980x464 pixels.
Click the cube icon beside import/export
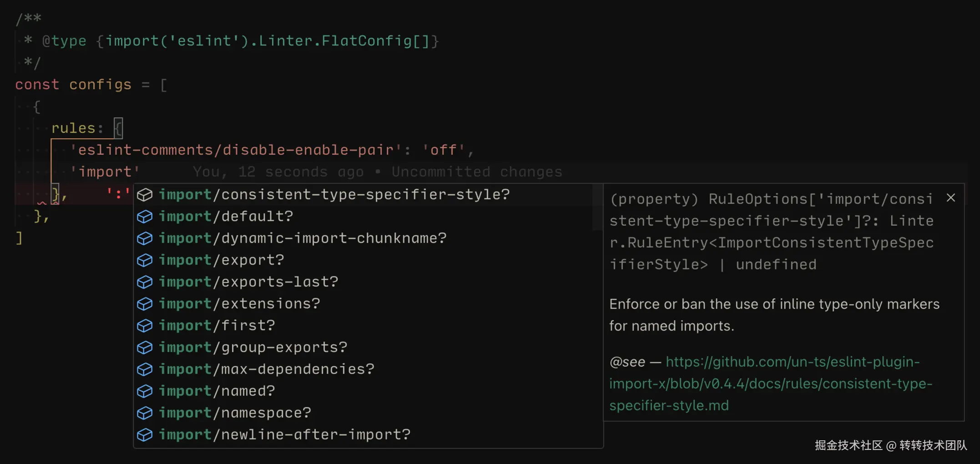(x=145, y=260)
